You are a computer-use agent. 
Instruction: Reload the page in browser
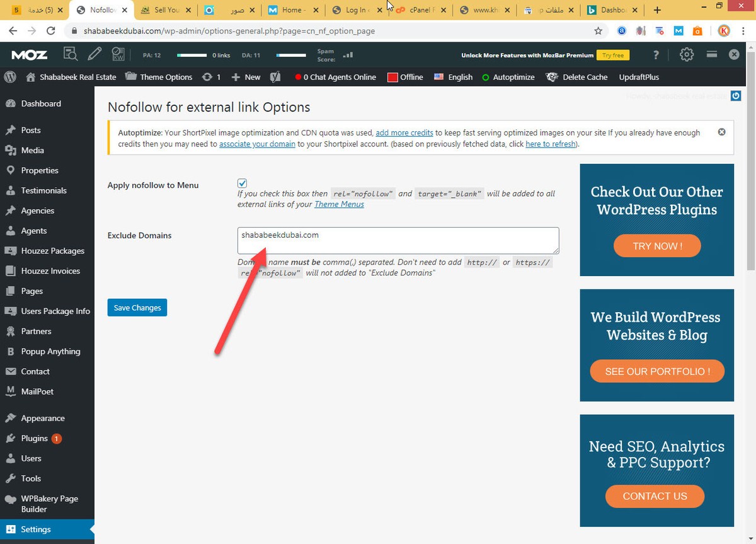[x=51, y=30]
